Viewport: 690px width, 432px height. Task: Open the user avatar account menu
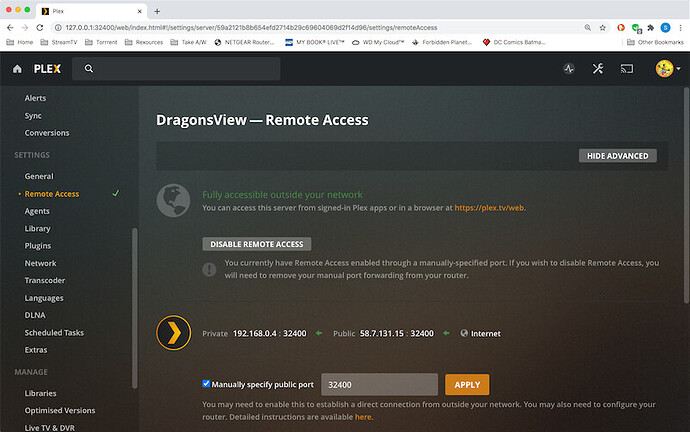(668, 69)
